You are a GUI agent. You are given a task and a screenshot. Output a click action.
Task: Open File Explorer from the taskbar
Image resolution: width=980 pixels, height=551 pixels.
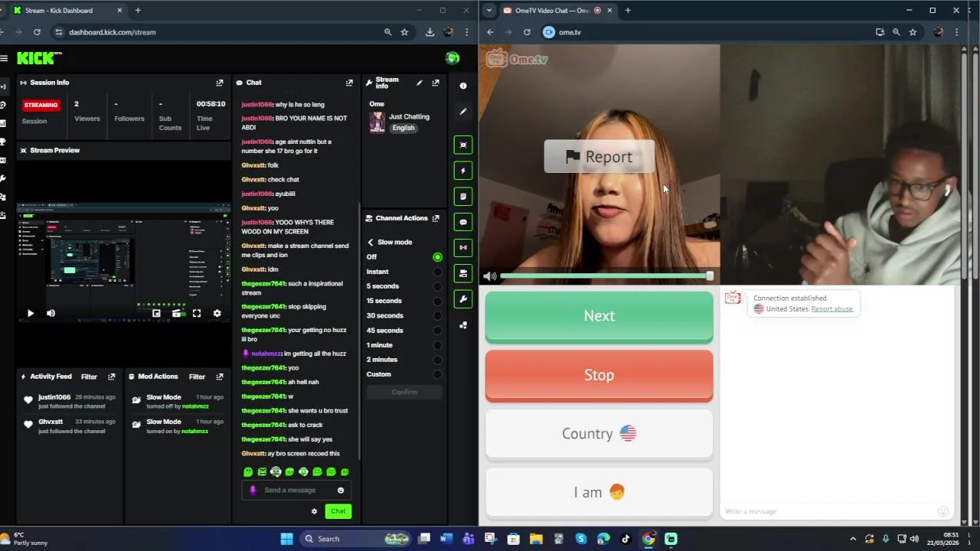(536, 539)
